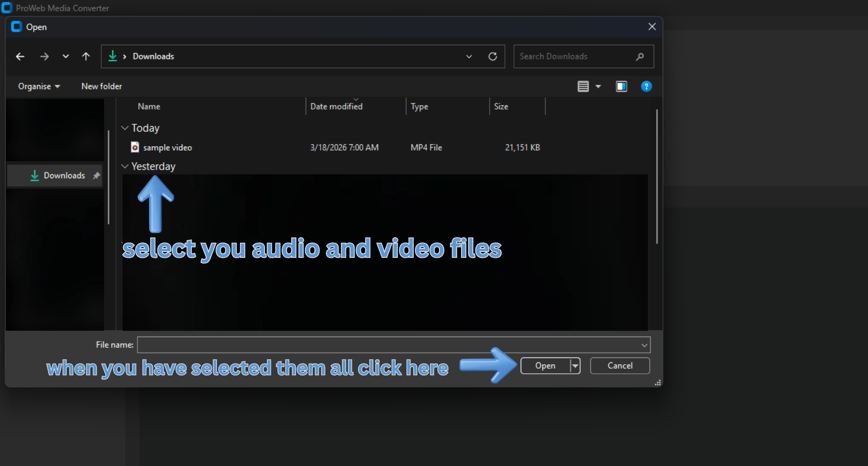The width and height of the screenshot is (868, 466).
Task: Collapse the Today group
Action: click(x=125, y=128)
